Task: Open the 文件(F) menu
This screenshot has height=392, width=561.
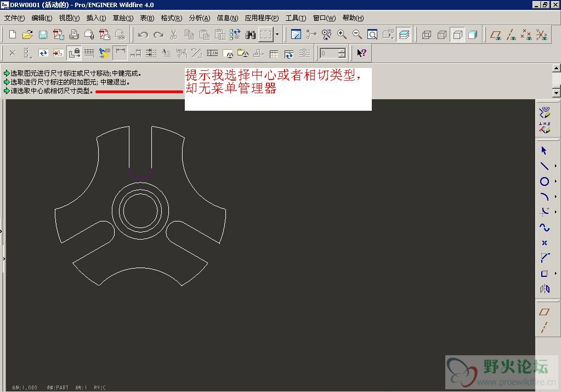Action: click(x=14, y=18)
